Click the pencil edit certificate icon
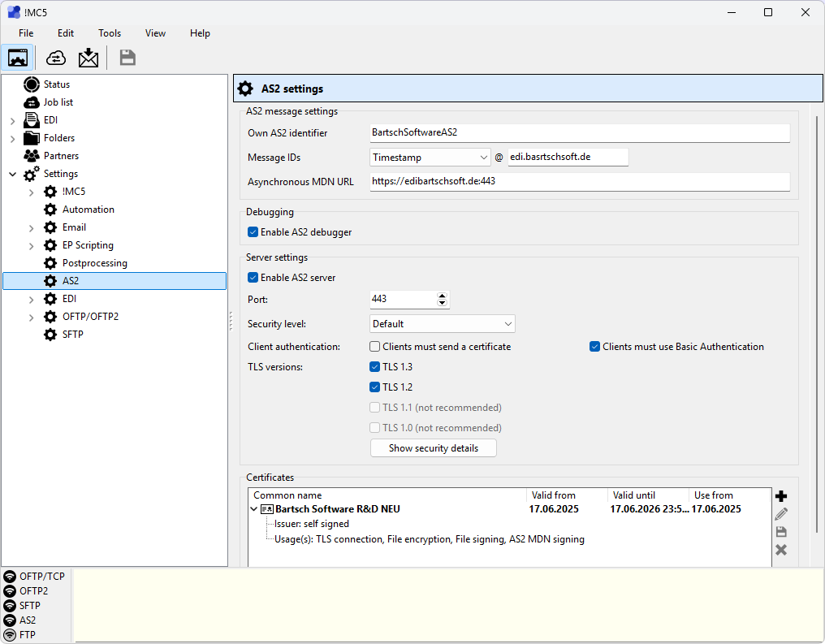Screen dimensions: 825x644 pos(781,514)
